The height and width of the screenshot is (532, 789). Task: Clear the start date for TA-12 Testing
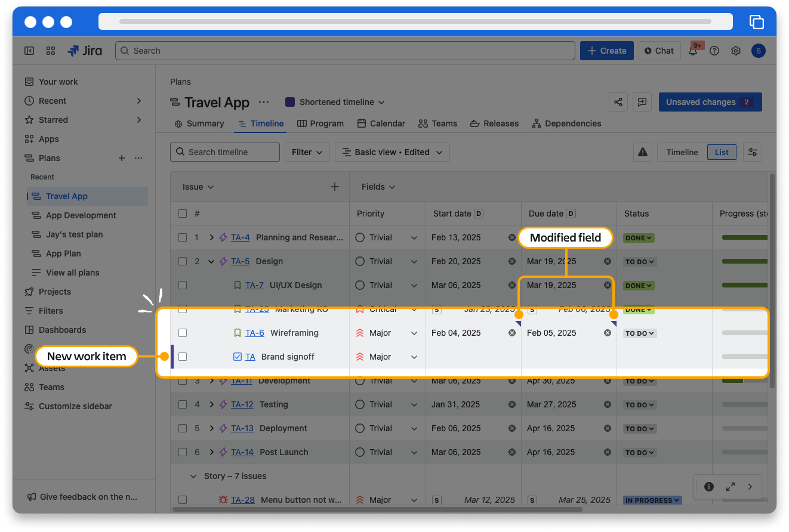pyautogui.click(x=511, y=404)
